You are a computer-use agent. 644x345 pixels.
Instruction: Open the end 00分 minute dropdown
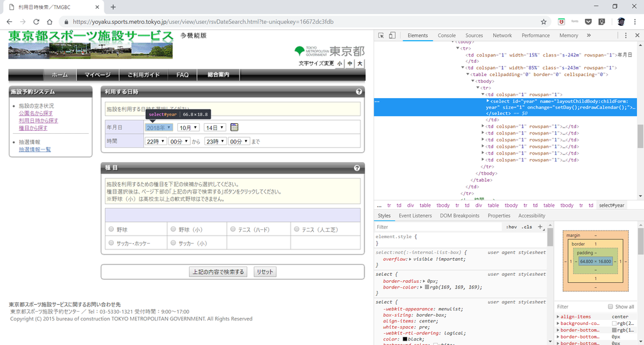[239, 141]
